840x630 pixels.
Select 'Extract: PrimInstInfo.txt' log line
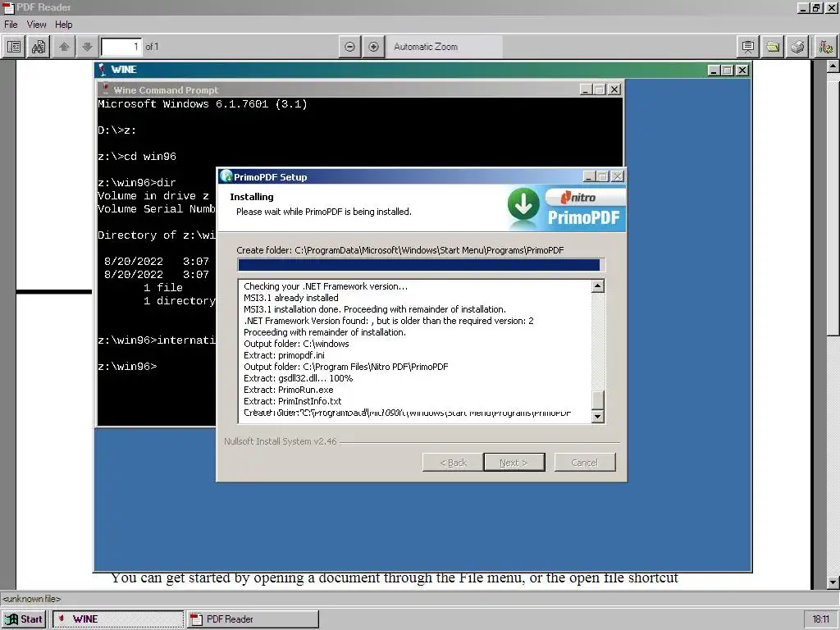click(293, 401)
